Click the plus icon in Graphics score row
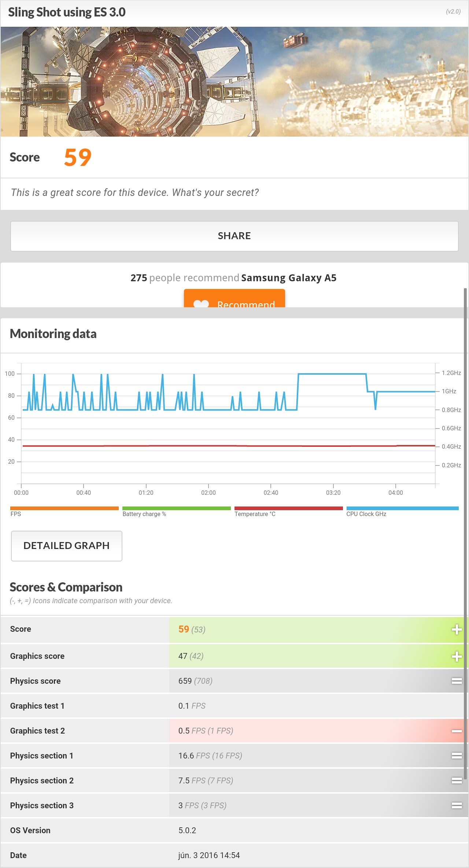 [x=457, y=657]
